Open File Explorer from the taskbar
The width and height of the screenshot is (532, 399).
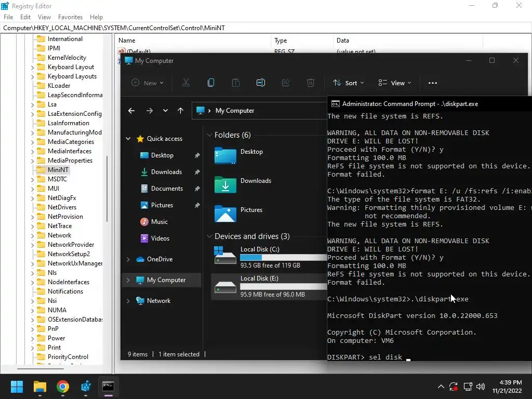pos(39,387)
